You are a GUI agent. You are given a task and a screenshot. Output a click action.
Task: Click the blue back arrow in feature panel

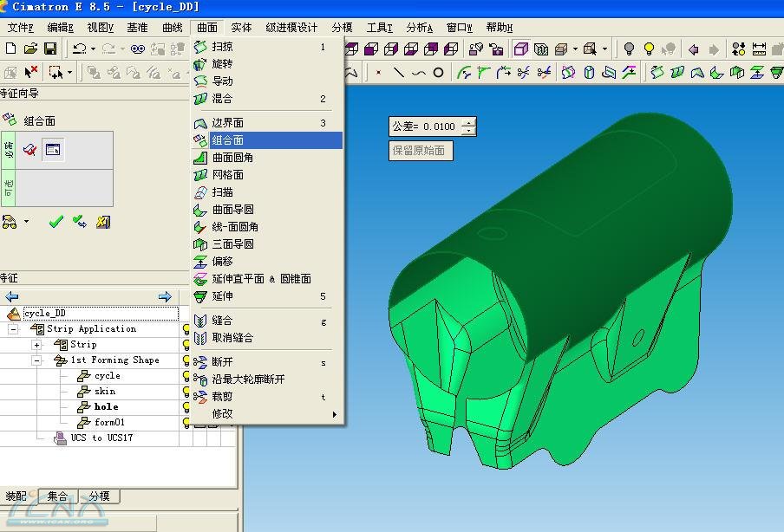[x=12, y=297]
